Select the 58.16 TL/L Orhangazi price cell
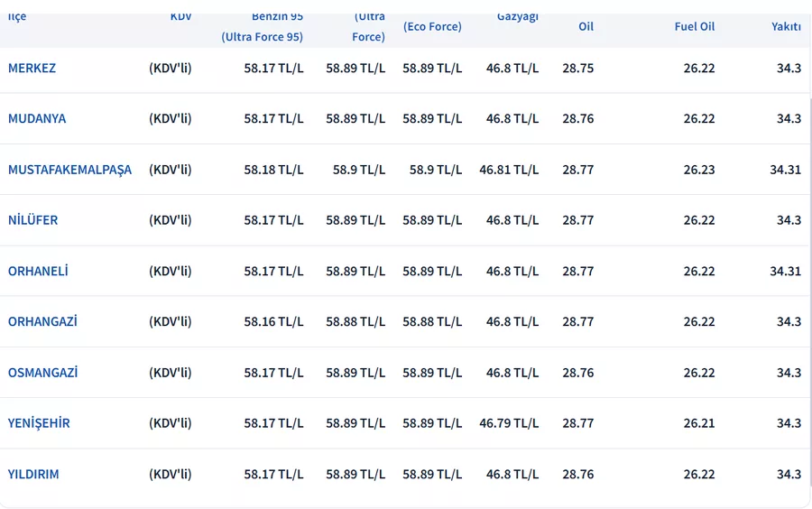 click(273, 321)
